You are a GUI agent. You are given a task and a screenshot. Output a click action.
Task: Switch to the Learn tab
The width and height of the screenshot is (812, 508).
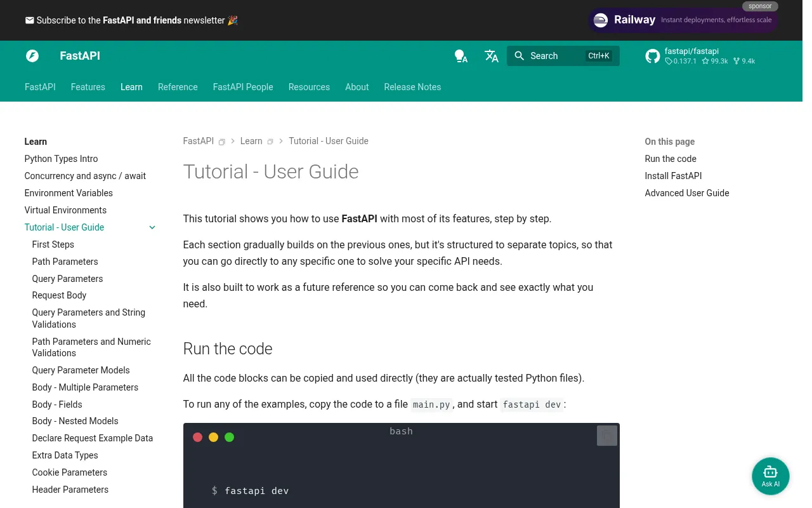(131, 87)
